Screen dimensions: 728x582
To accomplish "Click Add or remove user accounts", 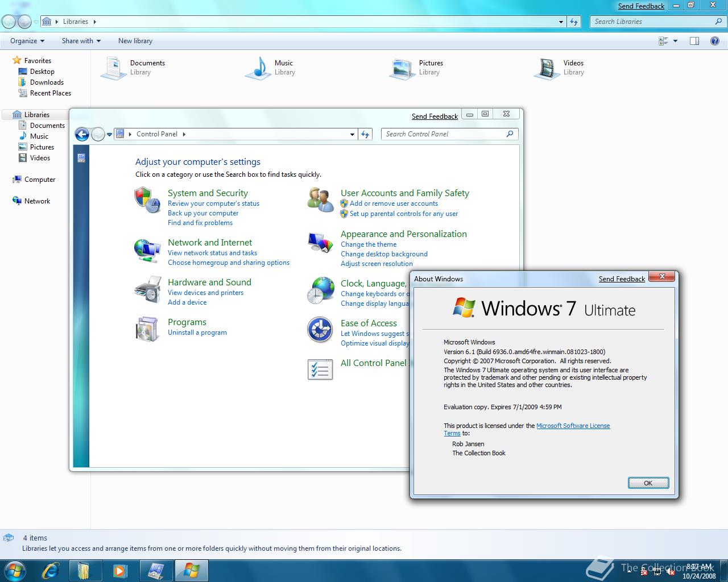I will 394,203.
